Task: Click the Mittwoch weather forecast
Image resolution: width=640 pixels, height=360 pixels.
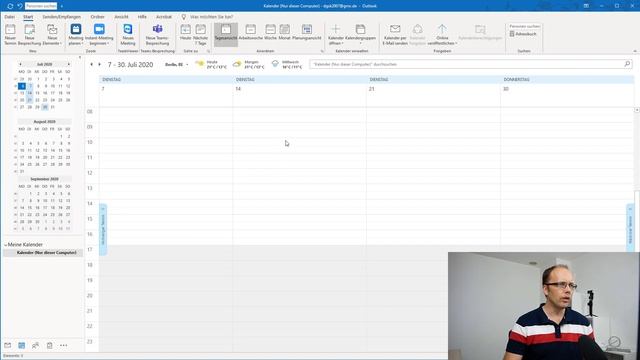Action: (287, 64)
